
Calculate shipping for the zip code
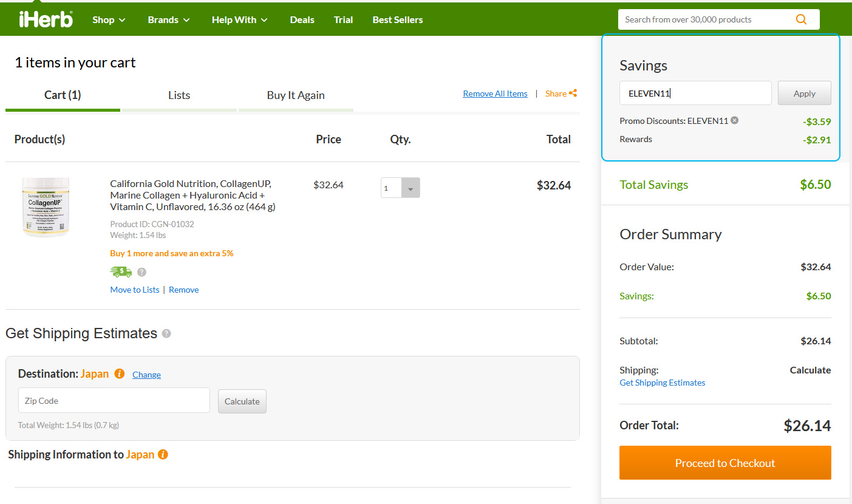point(242,401)
